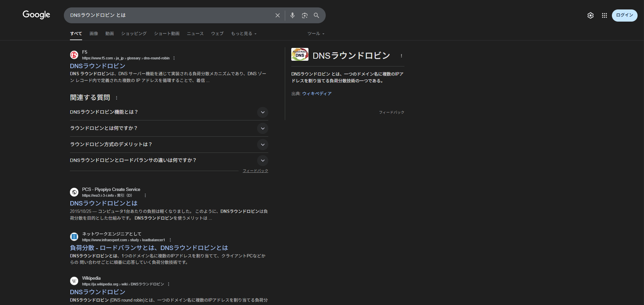The image size is (644, 305).
Task: Open the settings gear icon
Action: (590, 16)
